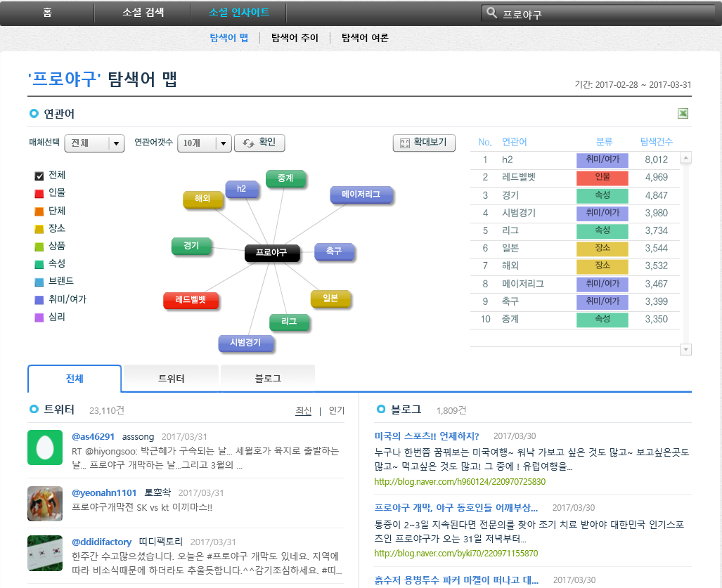Toggle the 전체 category checkbox
722x588 pixels.
pyautogui.click(x=39, y=176)
